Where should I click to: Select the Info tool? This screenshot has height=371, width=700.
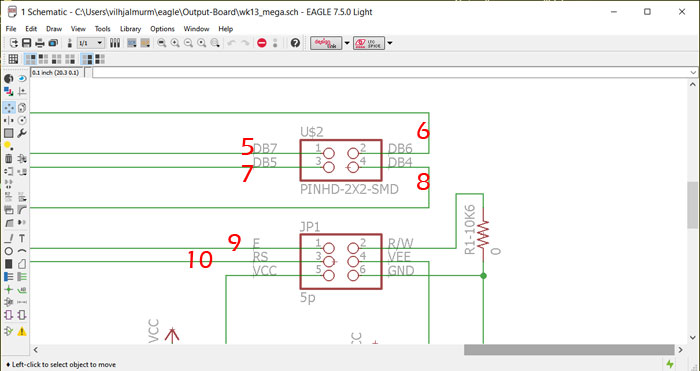(8, 79)
